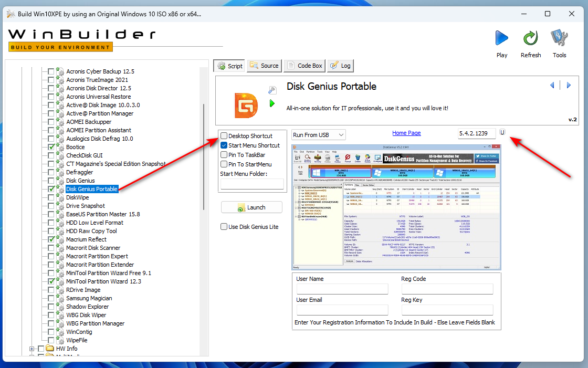This screenshot has height=368, width=588.
Task: Select WBG Disk Wiper in the tree
Action: 86,315
